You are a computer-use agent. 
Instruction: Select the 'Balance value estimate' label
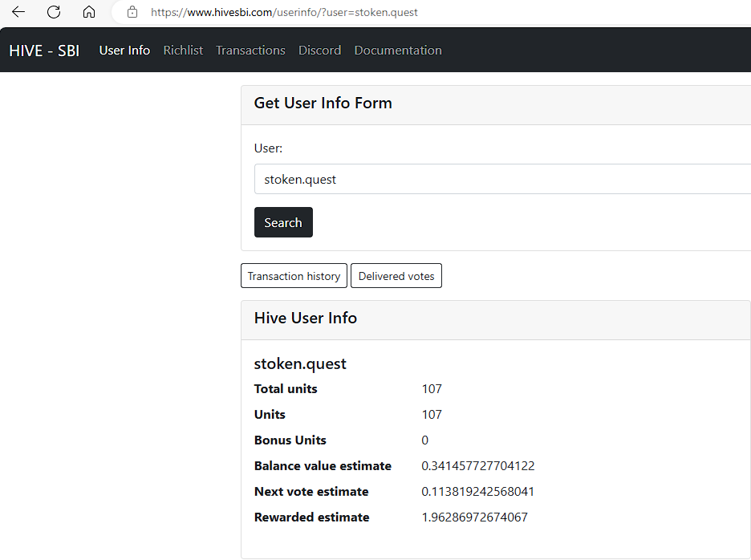[x=323, y=466]
